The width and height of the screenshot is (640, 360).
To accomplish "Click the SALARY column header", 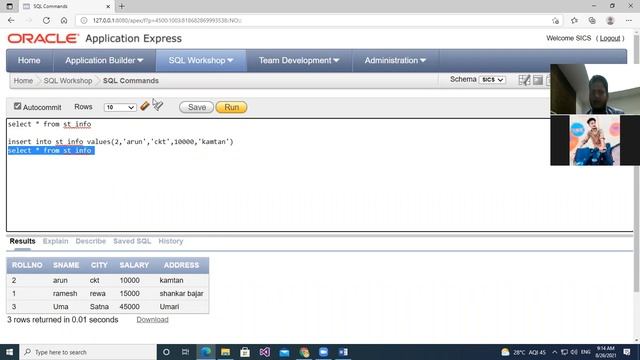I will [134, 265].
